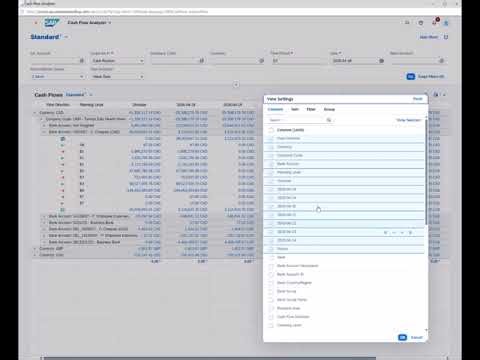Confirm View Settings with OK
The height and width of the screenshot is (360, 480).
[402, 337]
